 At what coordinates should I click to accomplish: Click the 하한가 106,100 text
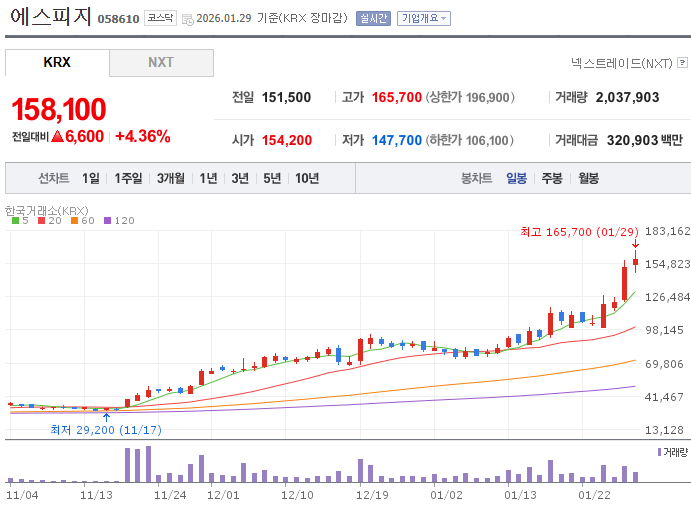point(469,140)
